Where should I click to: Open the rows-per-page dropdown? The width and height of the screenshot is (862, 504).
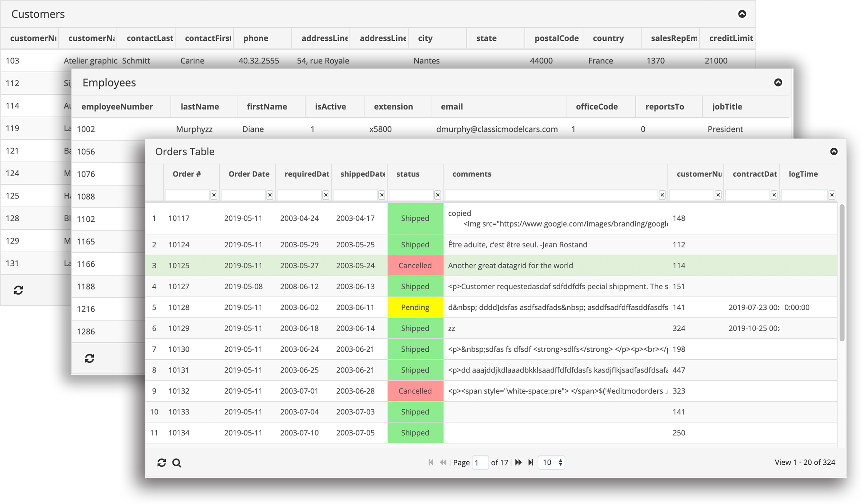click(551, 462)
